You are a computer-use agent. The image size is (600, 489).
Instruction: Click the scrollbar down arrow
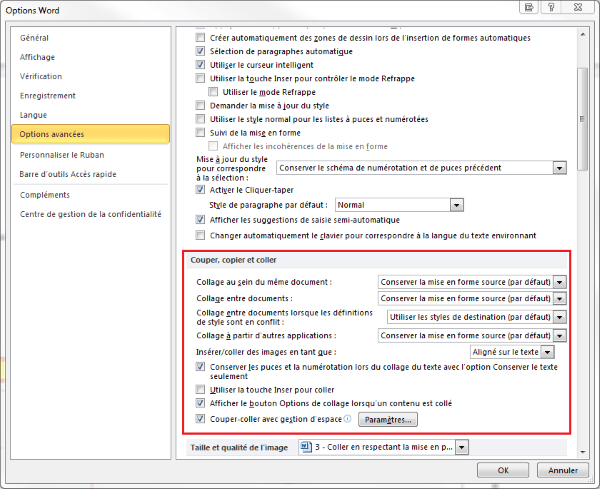(583, 452)
